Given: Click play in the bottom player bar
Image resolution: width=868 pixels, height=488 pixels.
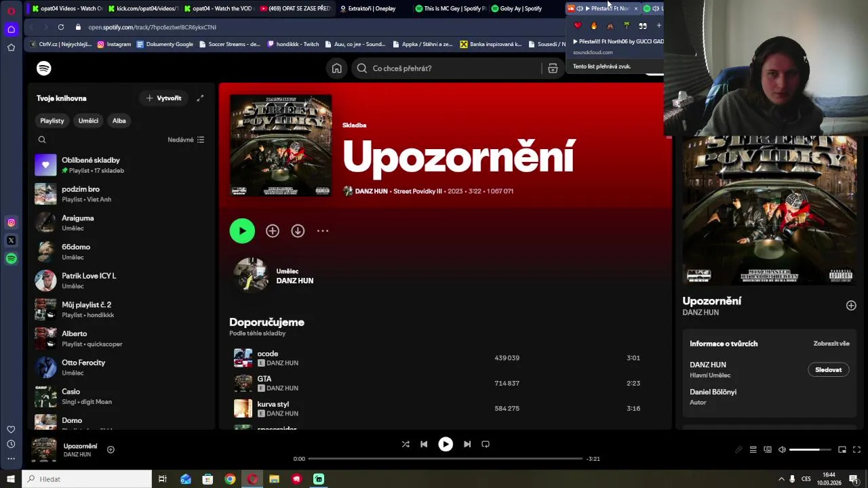Looking at the screenshot, I should [446, 444].
